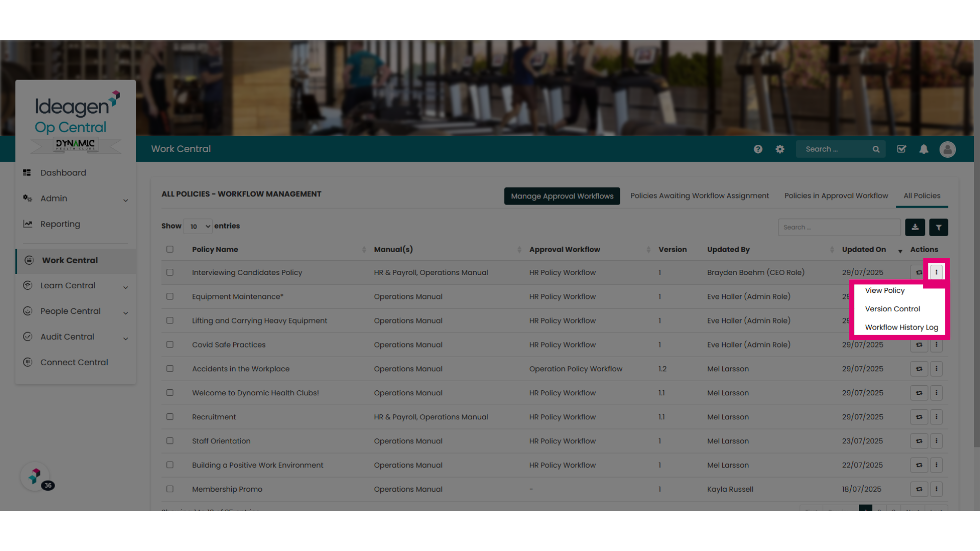The height and width of the screenshot is (551, 980).
Task: Open the user profile avatar
Action: [x=948, y=149]
